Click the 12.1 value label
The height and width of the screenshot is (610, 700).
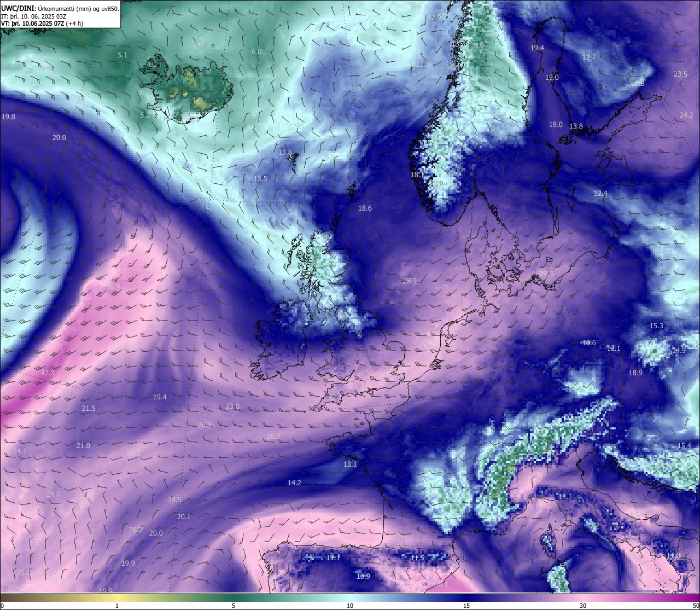tap(614, 348)
